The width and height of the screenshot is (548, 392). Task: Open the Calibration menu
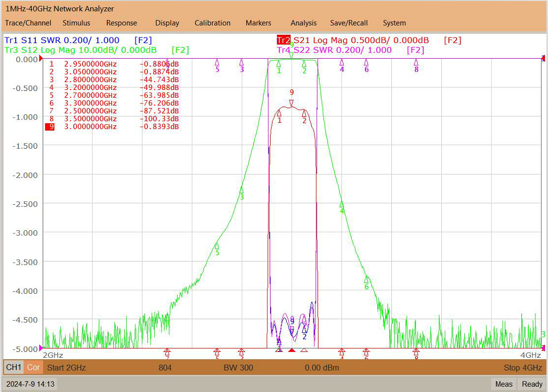(212, 23)
